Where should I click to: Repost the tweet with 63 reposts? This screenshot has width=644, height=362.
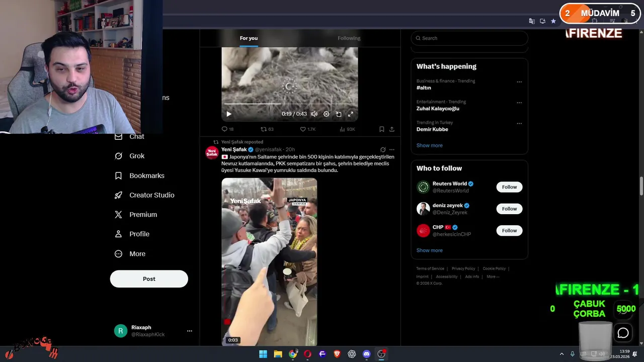[x=267, y=129]
